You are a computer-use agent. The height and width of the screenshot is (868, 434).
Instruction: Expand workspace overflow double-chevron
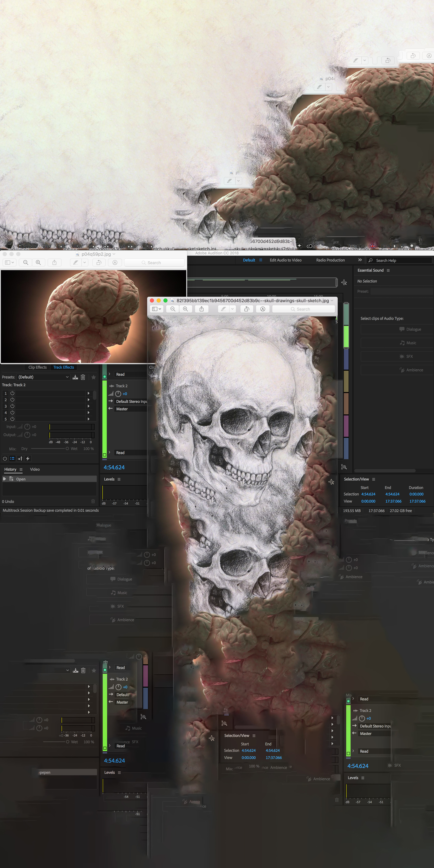coord(360,260)
